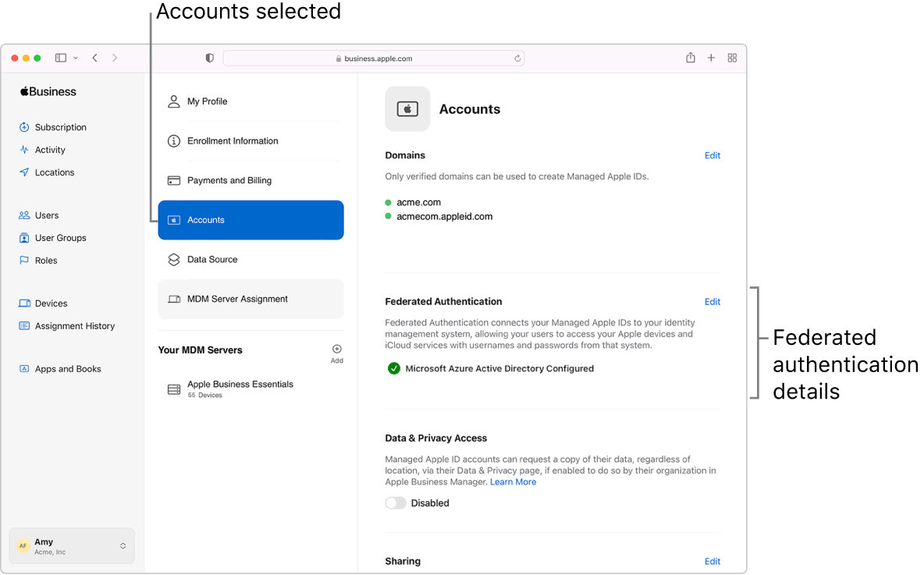Open Safari's share sheet
The image size is (924, 575).
(x=690, y=57)
